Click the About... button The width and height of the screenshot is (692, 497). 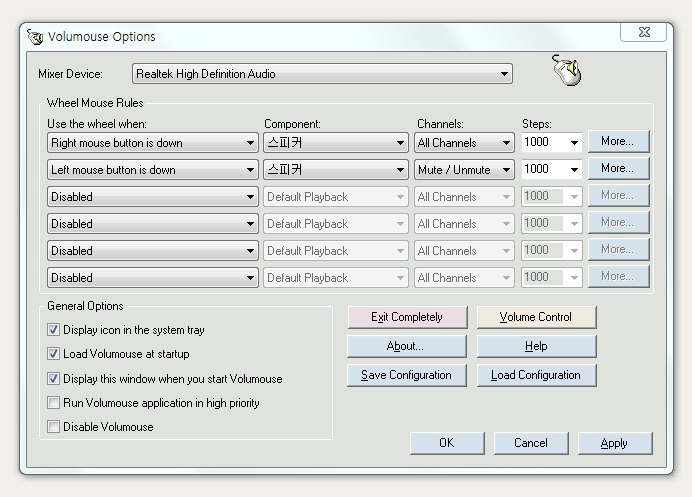point(407,346)
